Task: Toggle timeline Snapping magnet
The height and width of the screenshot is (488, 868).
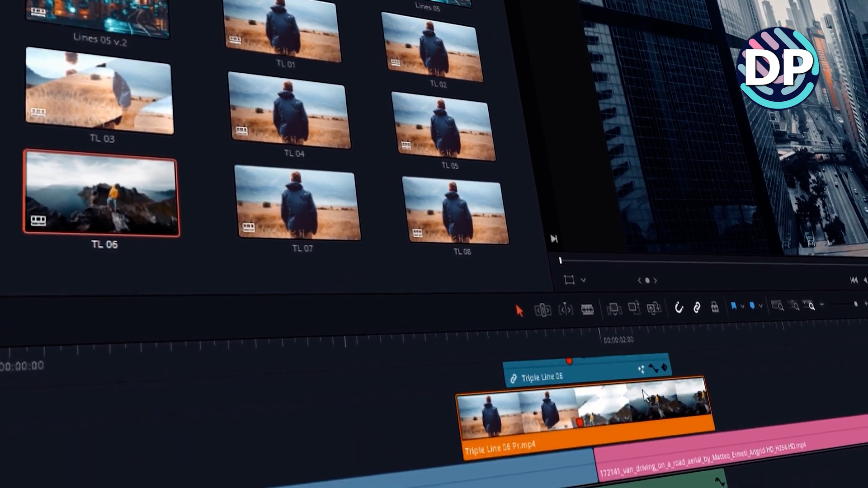Action: click(x=679, y=308)
